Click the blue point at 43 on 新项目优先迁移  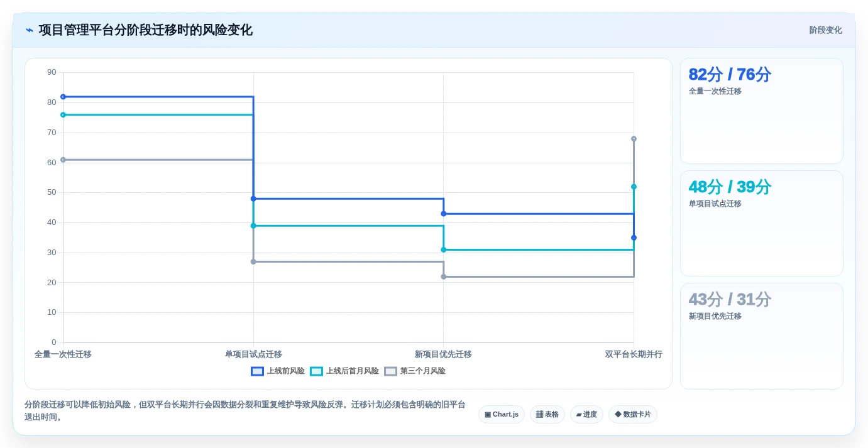444,214
